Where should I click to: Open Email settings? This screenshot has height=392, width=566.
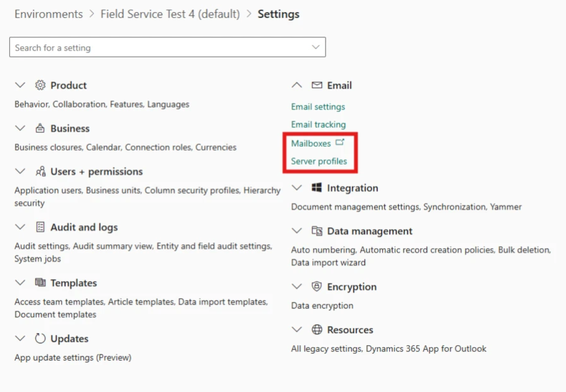pos(317,107)
